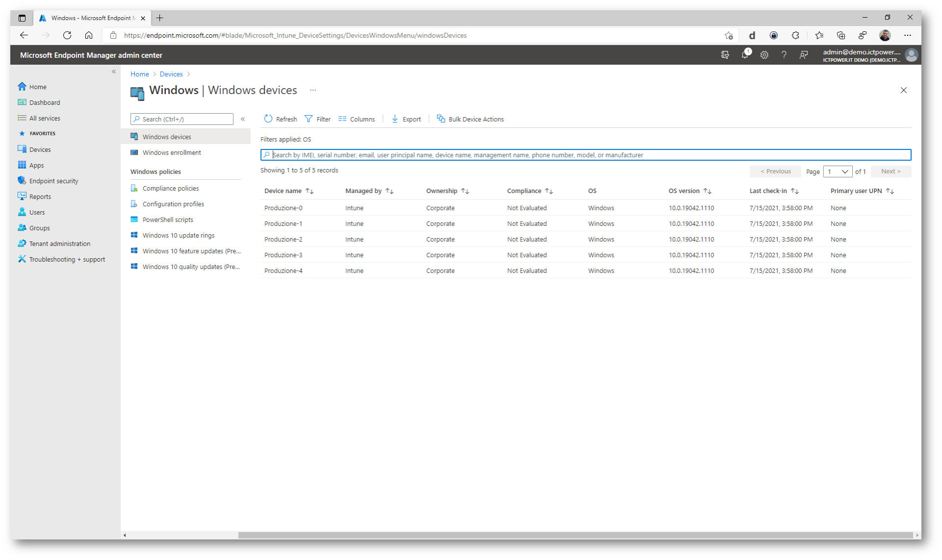Open the notifications bell icon
The image size is (942, 560).
click(745, 55)
